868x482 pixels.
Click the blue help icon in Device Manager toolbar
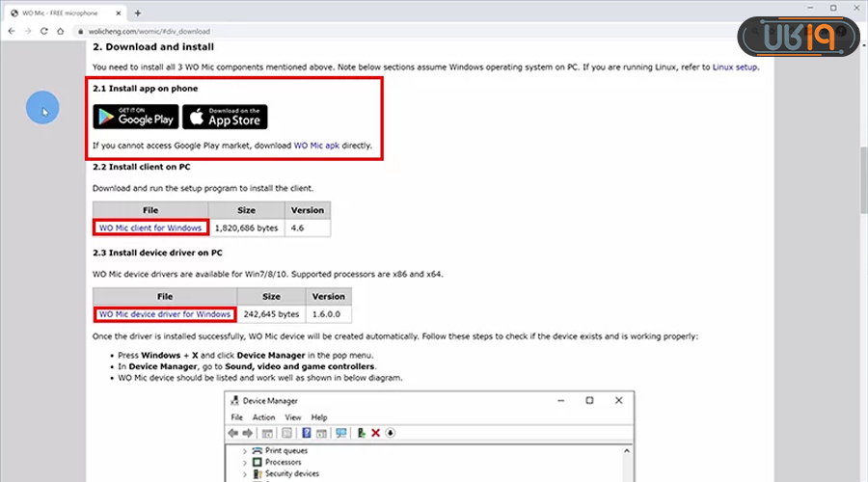pos(307,433)
